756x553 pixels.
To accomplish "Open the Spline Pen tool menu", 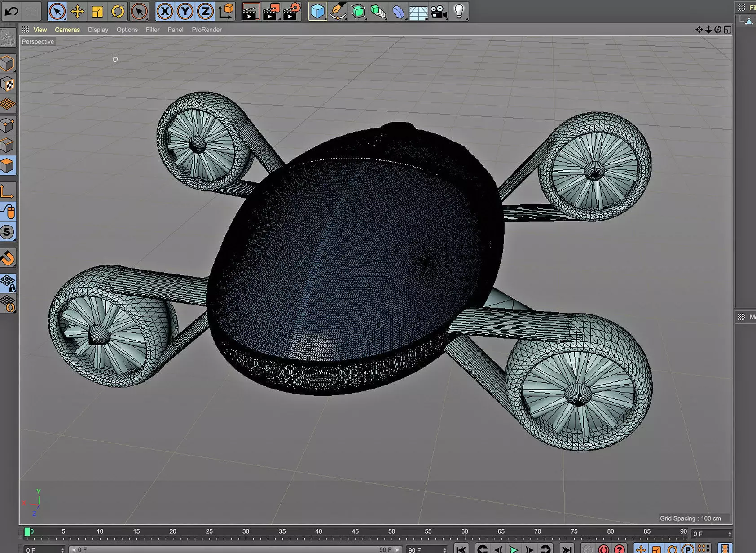I will point(338,11).
